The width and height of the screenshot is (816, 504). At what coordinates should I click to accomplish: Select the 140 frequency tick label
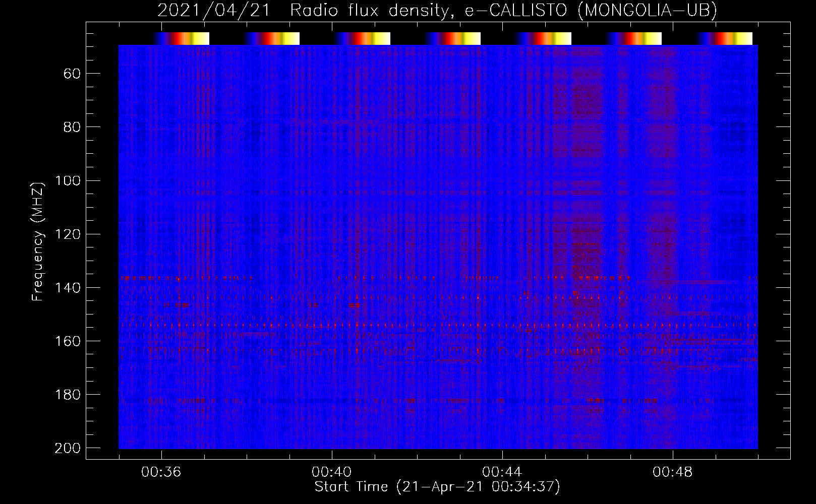[x=68, y=288]
